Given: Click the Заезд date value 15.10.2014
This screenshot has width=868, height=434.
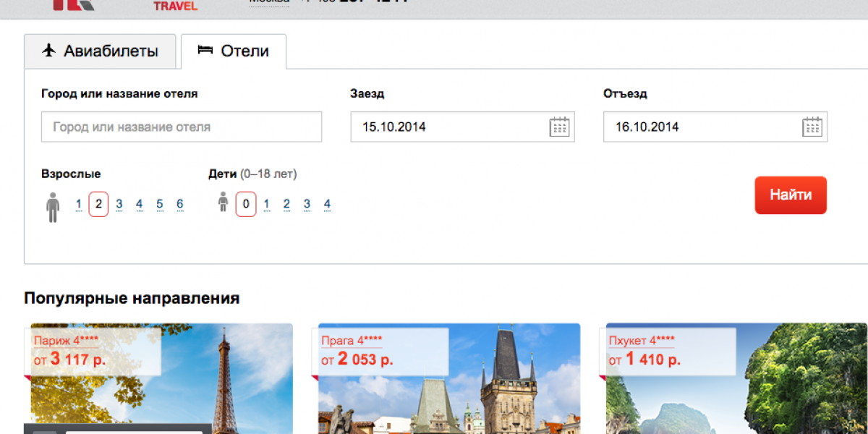Looking at the screenshot, I should 394,127.
